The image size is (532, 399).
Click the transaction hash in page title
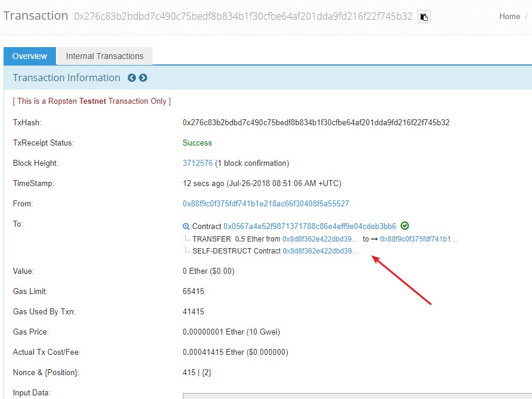pos(243,16)
